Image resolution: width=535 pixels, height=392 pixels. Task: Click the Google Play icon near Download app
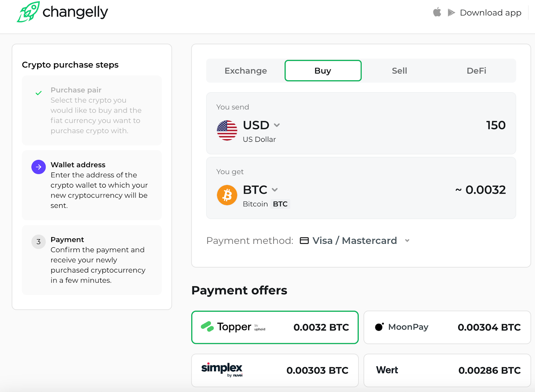tap(451, 12)
